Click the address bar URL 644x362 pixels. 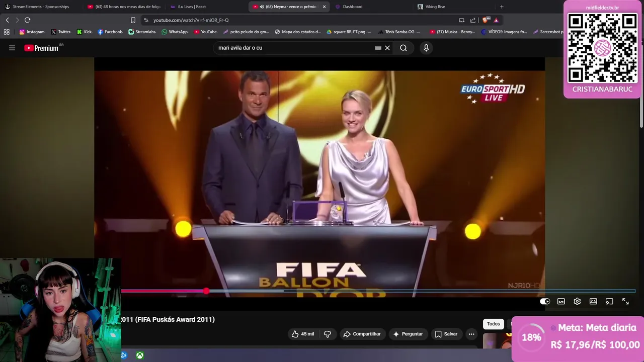(x=191, y=20)
